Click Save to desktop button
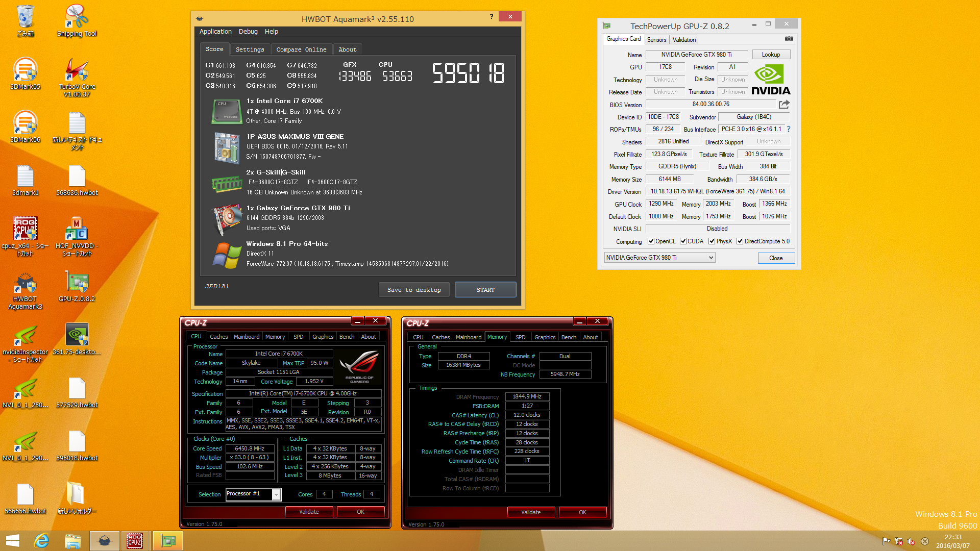980x551 pixels. [x=414, y=290]
